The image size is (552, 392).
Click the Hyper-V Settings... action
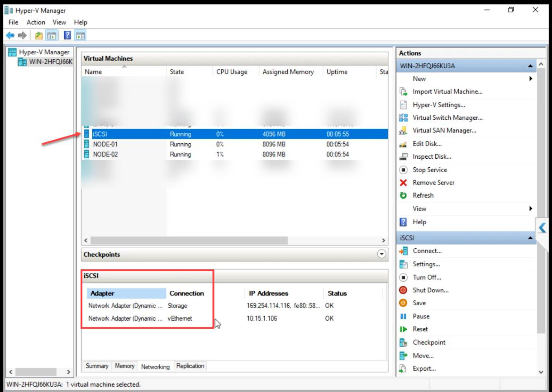pos(439,104)
